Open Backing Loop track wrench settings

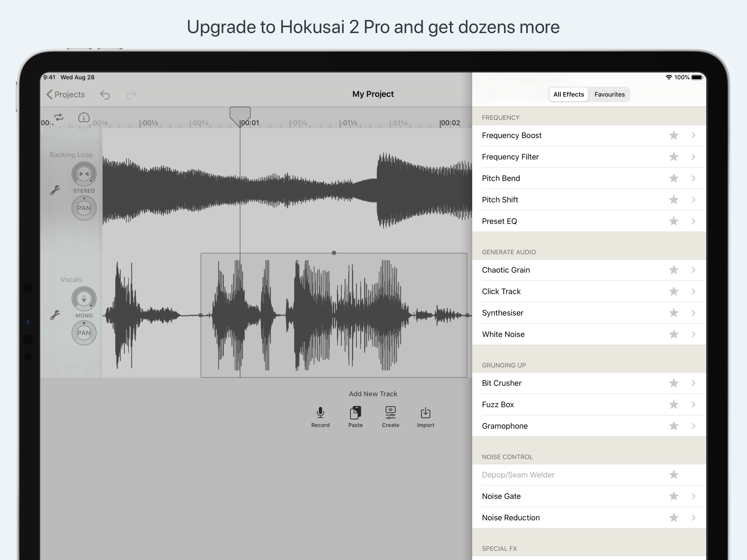[55, 190]
